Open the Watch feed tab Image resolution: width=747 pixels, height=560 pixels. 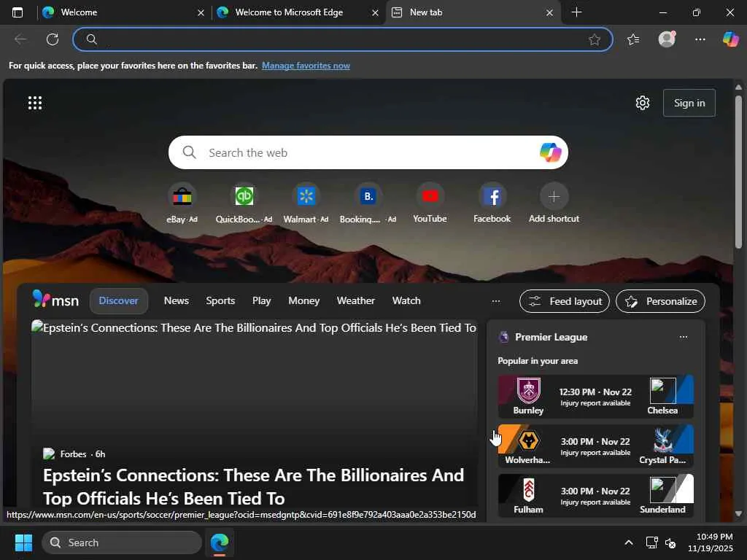point(406,301)
